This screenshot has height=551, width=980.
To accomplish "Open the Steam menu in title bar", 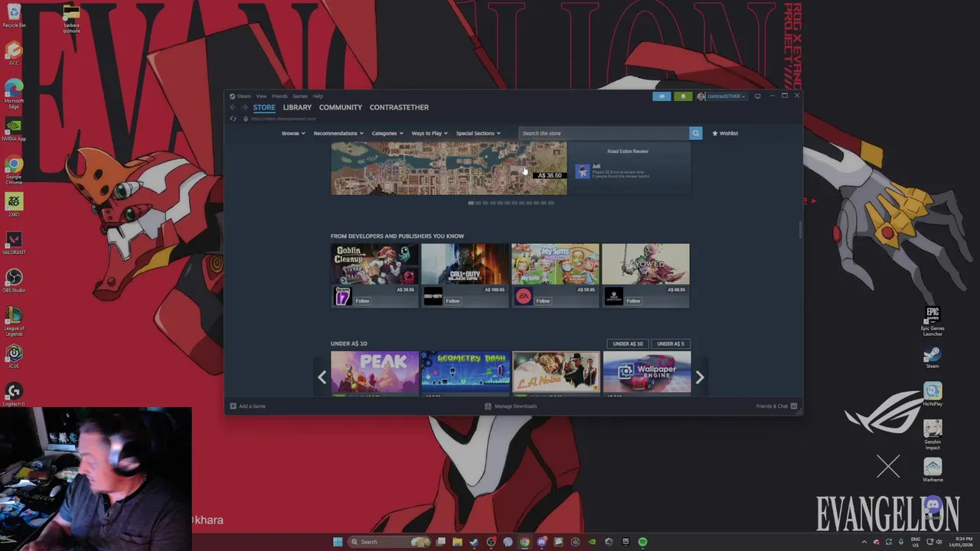I will [x=243, y=96].
